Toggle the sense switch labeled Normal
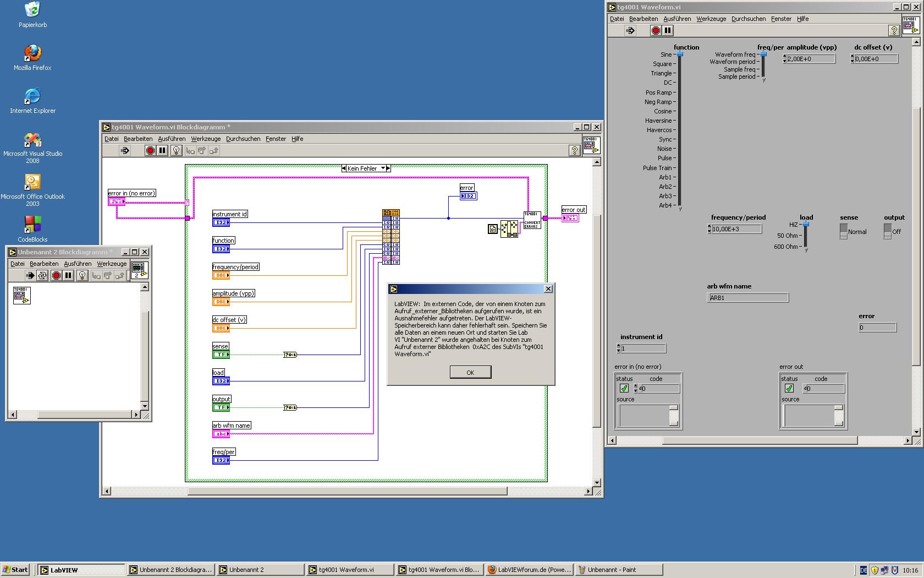924x578 pixels. coord(844,232)
